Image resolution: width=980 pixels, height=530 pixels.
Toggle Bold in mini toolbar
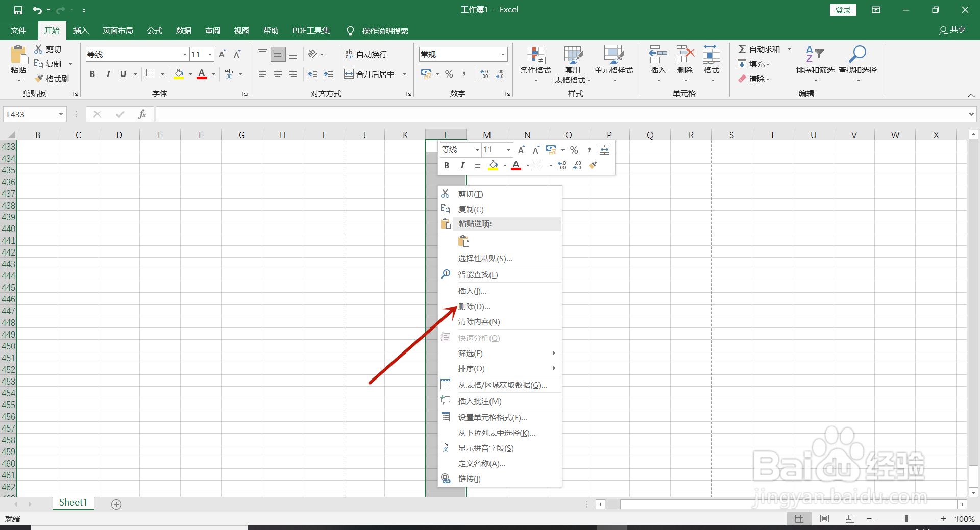coord(447,165)
